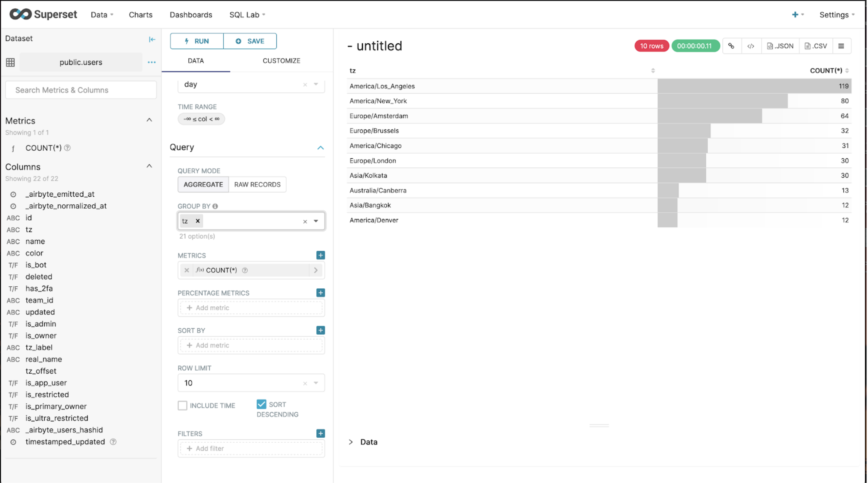Screen dimensions: 868x483
Task: Switch to the Customize tab
Action: pos(281,61)
